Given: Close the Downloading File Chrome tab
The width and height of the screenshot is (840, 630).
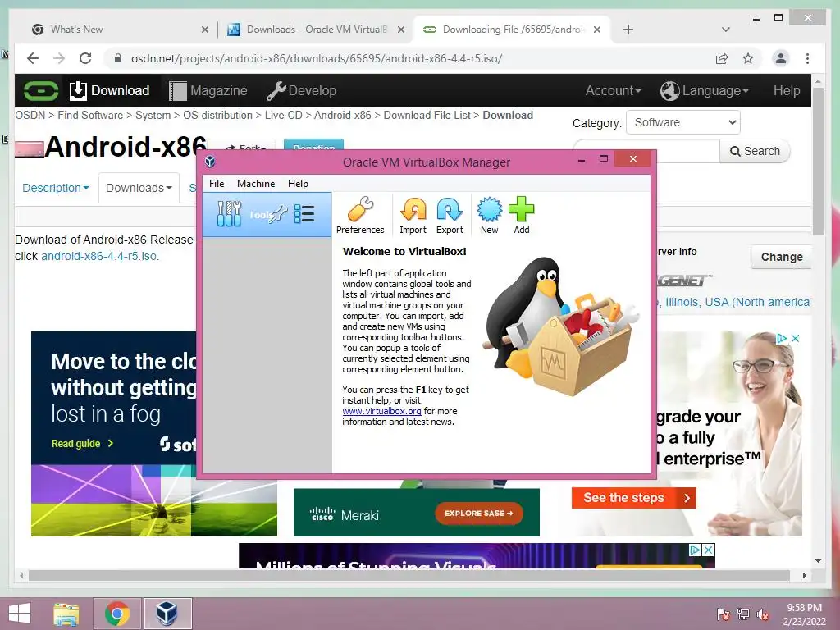Looking at the screenshot, I should tap(597, 30).
